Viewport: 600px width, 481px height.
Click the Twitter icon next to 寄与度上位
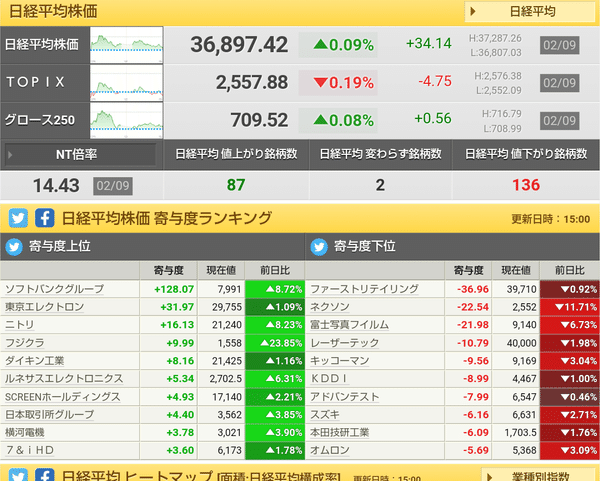click(x=14, y=247)
